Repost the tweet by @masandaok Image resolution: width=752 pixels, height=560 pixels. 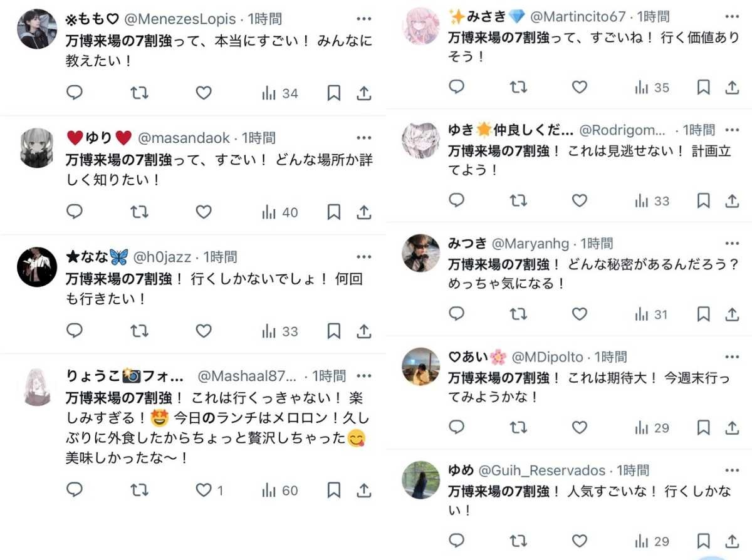click(139, 212)
